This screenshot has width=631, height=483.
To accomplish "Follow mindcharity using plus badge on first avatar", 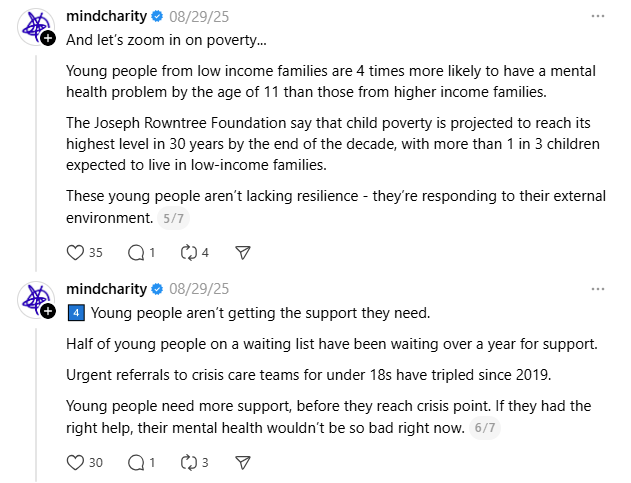I will click(x=47, y=38).
